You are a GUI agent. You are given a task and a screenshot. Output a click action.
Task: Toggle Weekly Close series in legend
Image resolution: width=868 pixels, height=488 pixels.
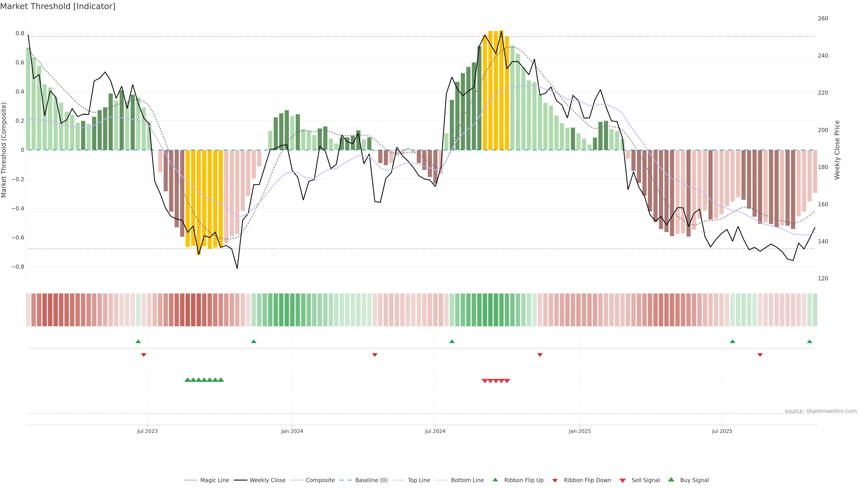click(267, 480)
